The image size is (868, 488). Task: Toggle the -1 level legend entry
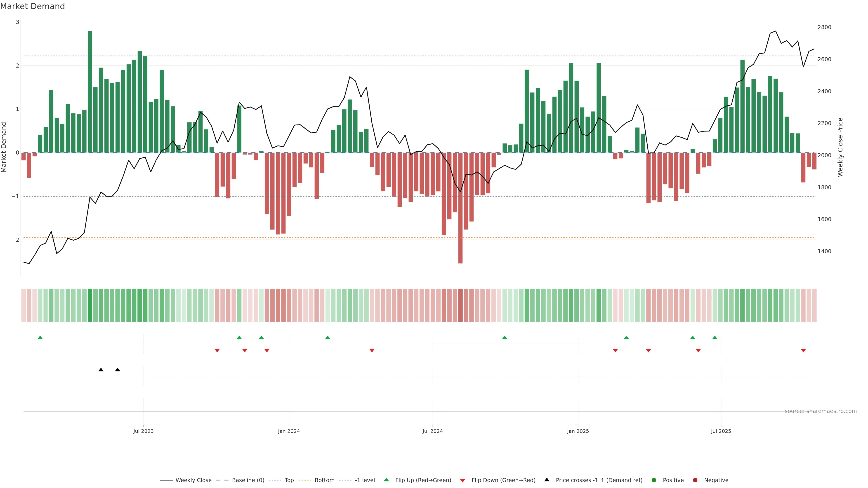[365, 480]
